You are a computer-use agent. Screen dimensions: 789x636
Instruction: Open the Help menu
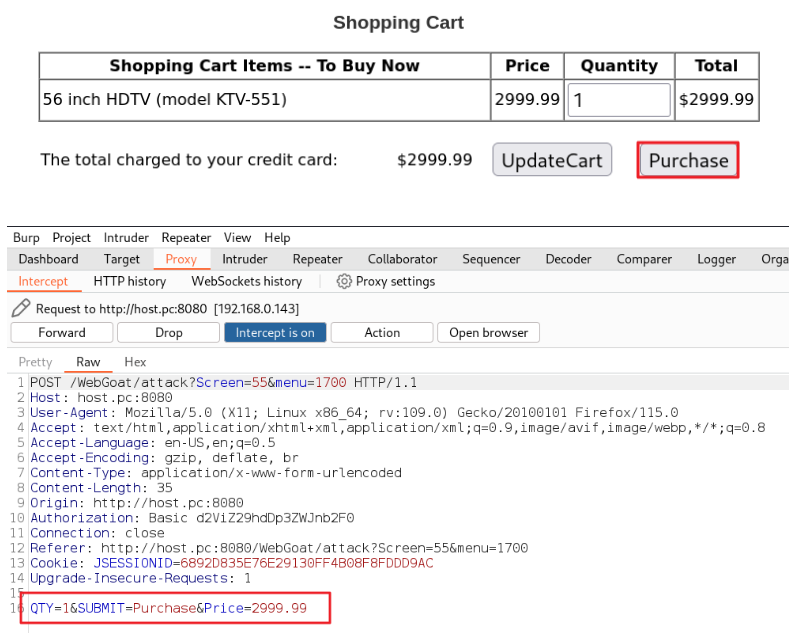277,237
